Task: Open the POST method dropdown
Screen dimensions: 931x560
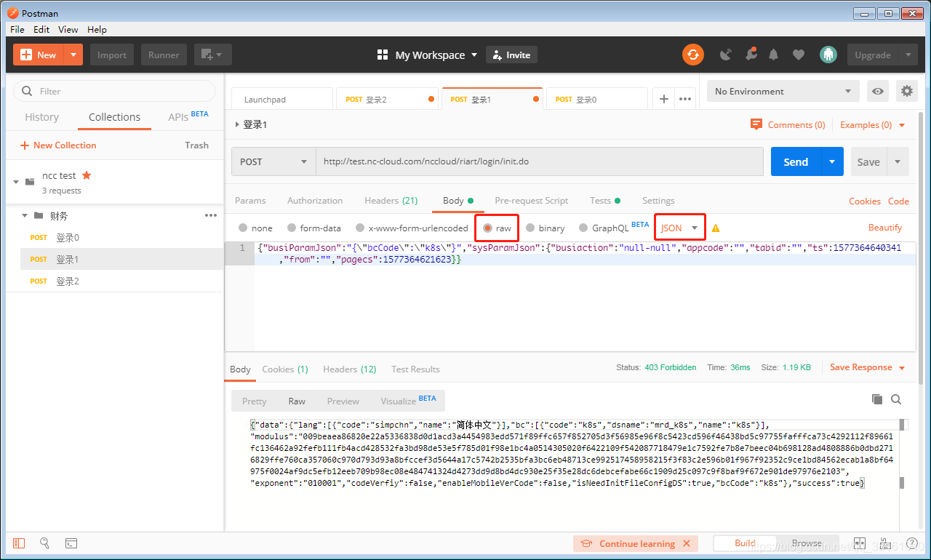Action: pyautogui.click(x=273, y=161)
